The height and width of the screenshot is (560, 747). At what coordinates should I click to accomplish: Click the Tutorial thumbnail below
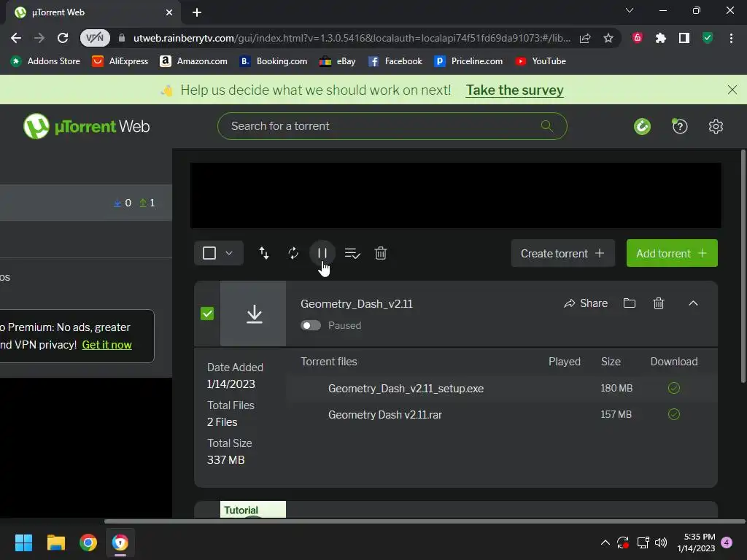click(x=253, y=509)
